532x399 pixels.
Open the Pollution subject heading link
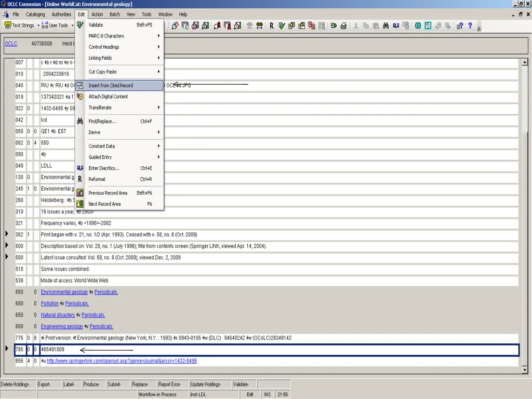pyautogui.click(x=49, y=303)
